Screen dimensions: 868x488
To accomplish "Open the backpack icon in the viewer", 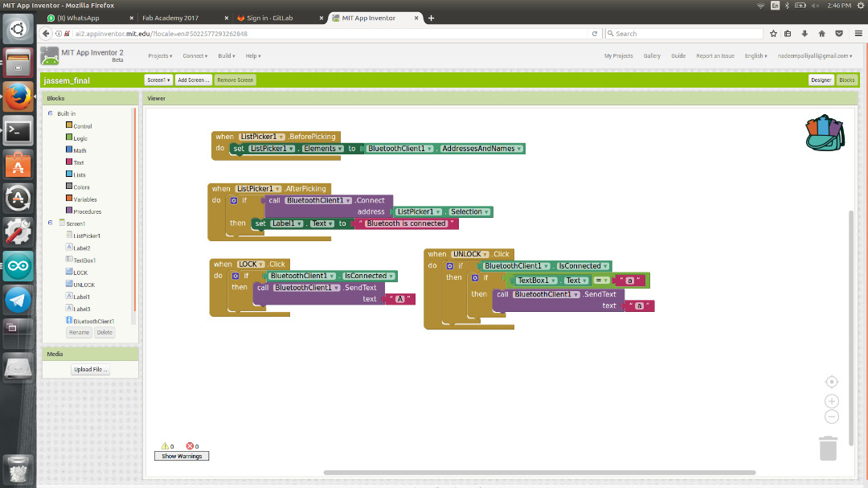I will point(825,133).
